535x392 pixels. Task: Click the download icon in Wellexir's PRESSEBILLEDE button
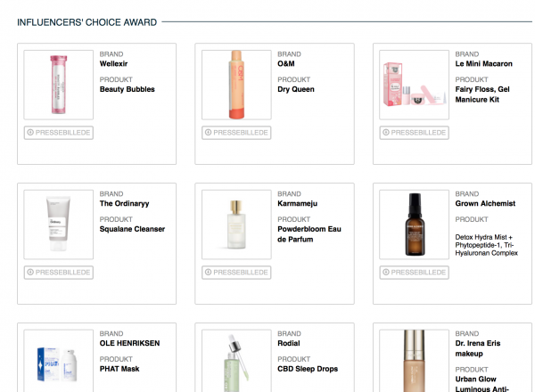coord(30,132)
